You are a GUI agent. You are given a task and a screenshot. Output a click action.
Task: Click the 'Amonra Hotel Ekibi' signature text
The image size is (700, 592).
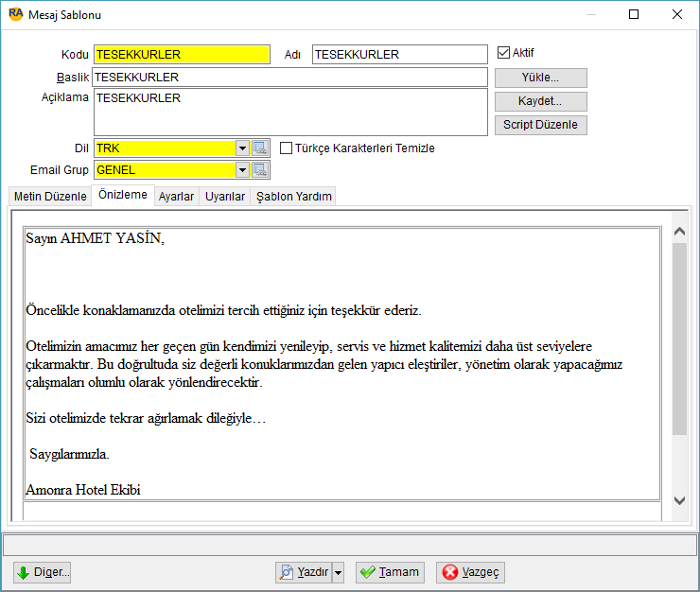[x=83, y=490]
